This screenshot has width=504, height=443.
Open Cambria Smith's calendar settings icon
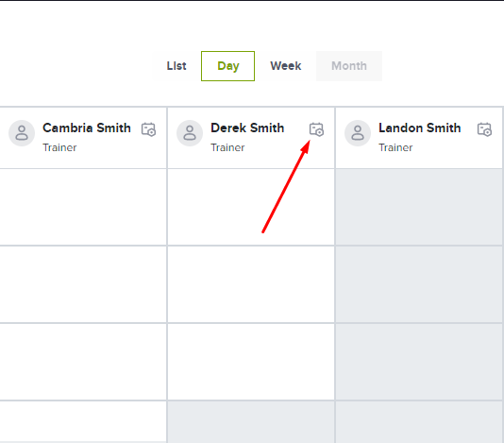coord(148,129)
